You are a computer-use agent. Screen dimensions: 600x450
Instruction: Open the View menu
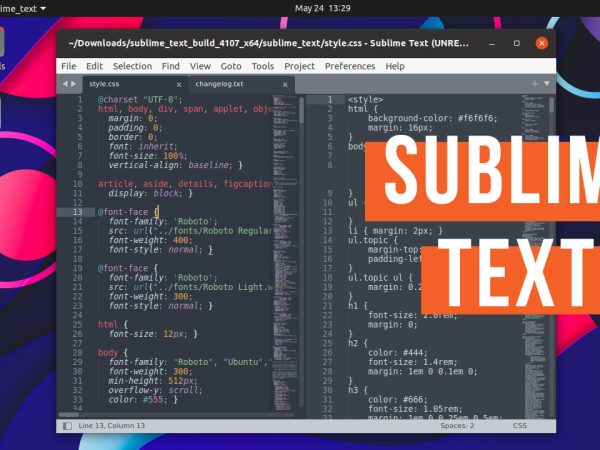point(200,66)
